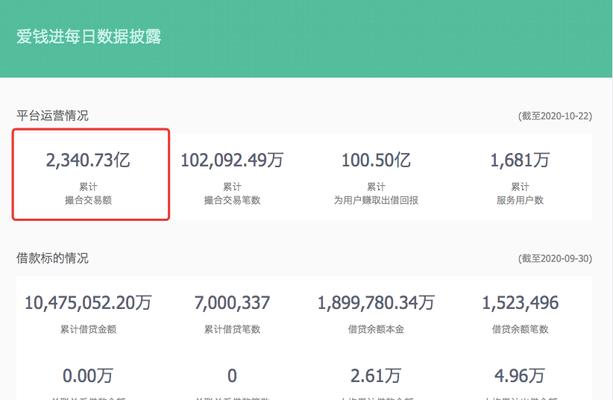The height and width of the screenshot is (400, 613).
Task: Click the page title 爱钱进每日数据披露
Action: pyautogui.click(x=89, y=36)
